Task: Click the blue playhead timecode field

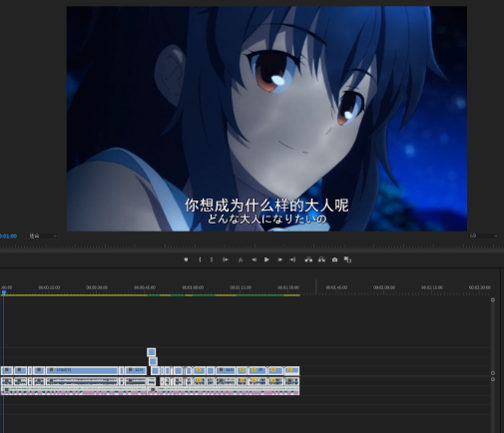Action: click(x=8, y=235)
